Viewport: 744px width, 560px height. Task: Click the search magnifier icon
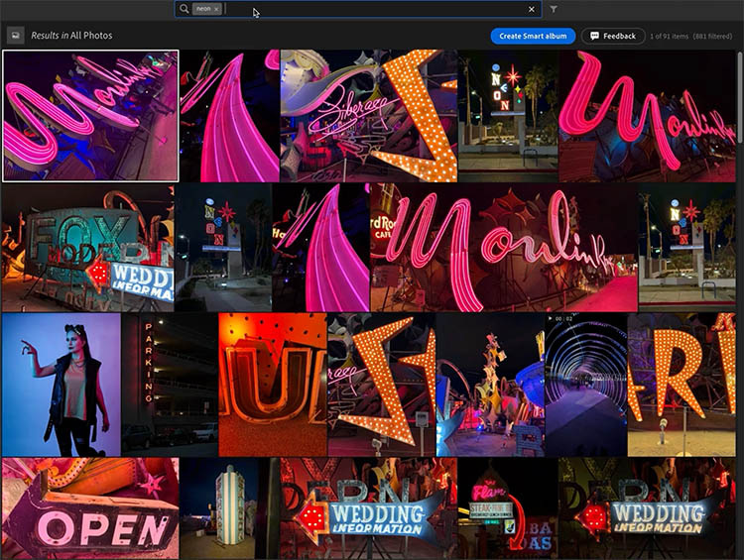(185, 9)
